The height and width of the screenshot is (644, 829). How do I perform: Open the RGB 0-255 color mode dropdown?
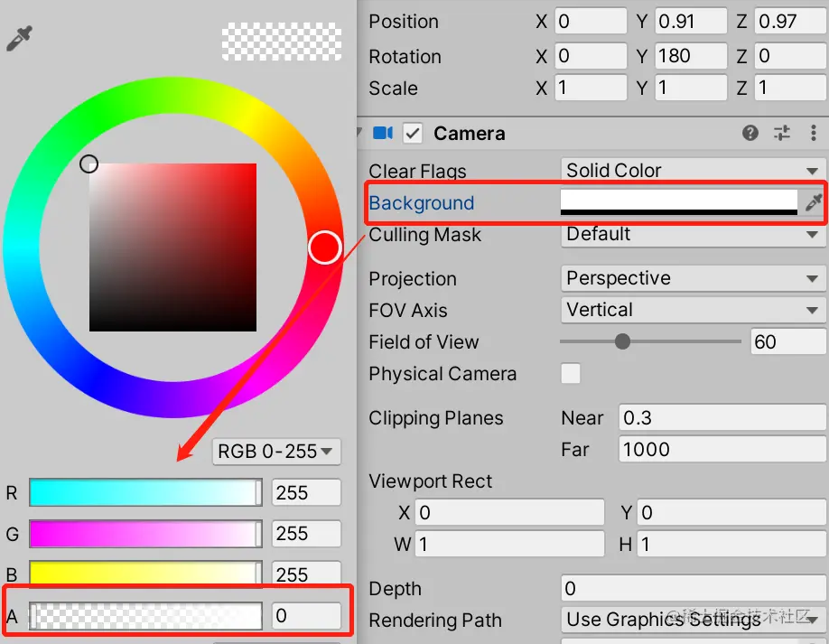(x=276, y=452)
